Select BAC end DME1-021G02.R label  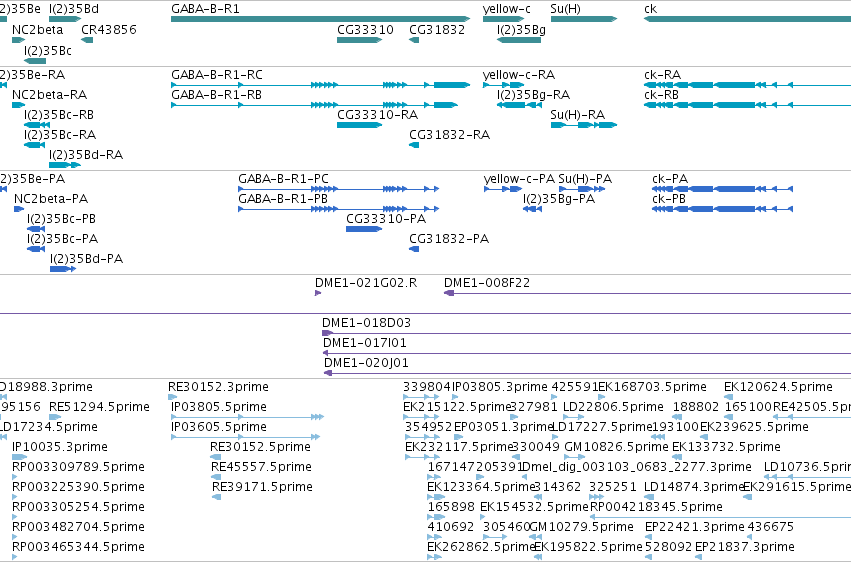(366, 283)
